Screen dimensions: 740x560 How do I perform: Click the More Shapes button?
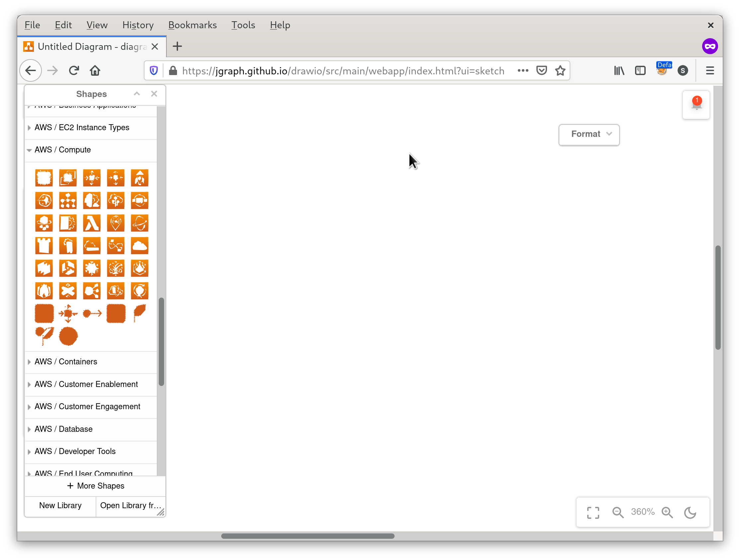tap(96, 486)
